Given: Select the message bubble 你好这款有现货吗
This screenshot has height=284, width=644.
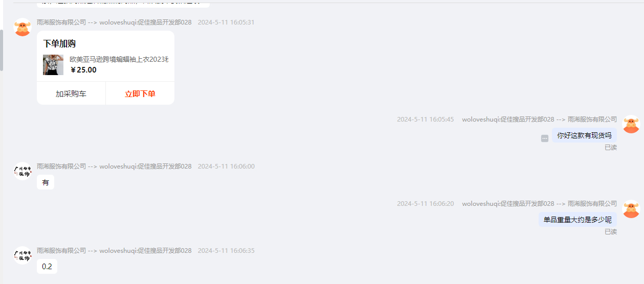Looking at the screenshot, I should 584,135.
